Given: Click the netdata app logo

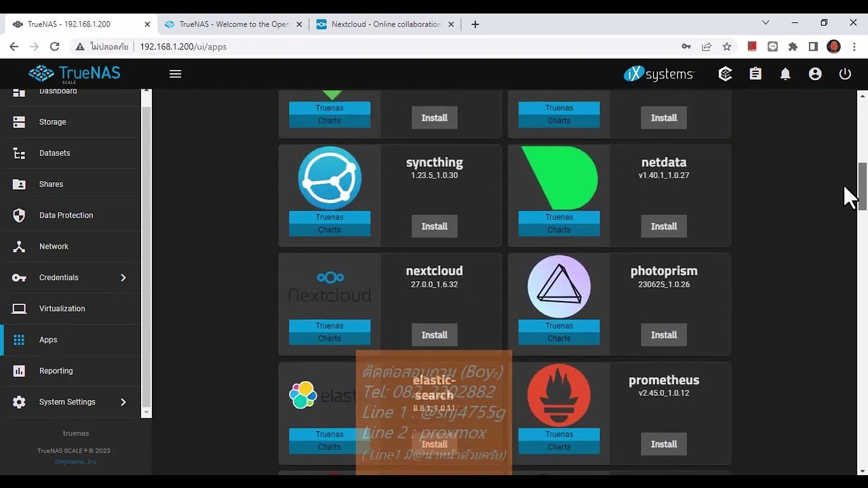Looking at the screenshot, I should (559, 178).
